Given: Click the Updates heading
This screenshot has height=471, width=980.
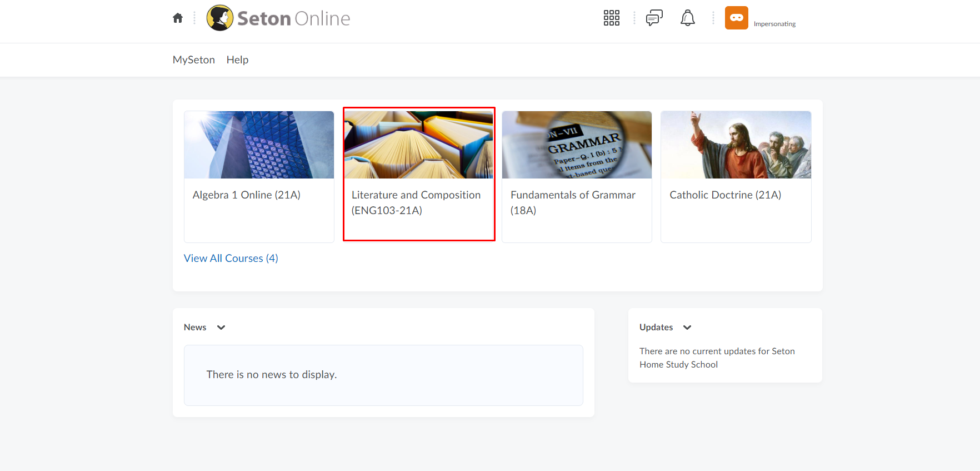Looking at the screenshot, I should tap(656, 327).
